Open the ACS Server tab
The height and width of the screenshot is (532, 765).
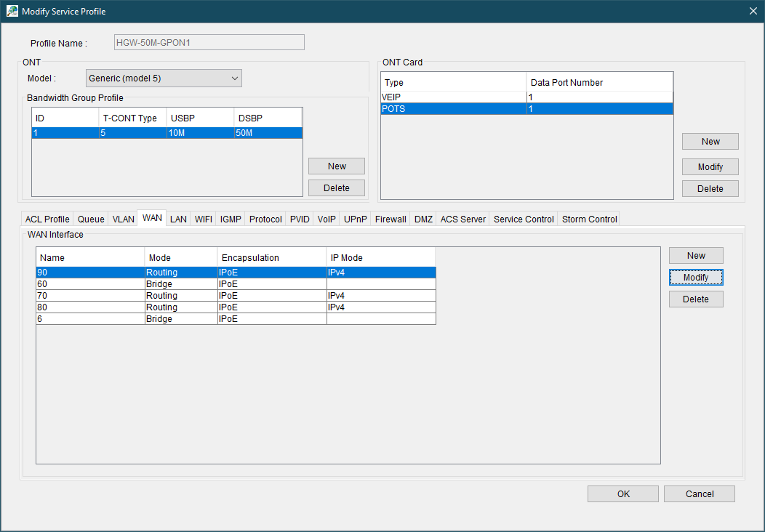click(x=462, y=219)
